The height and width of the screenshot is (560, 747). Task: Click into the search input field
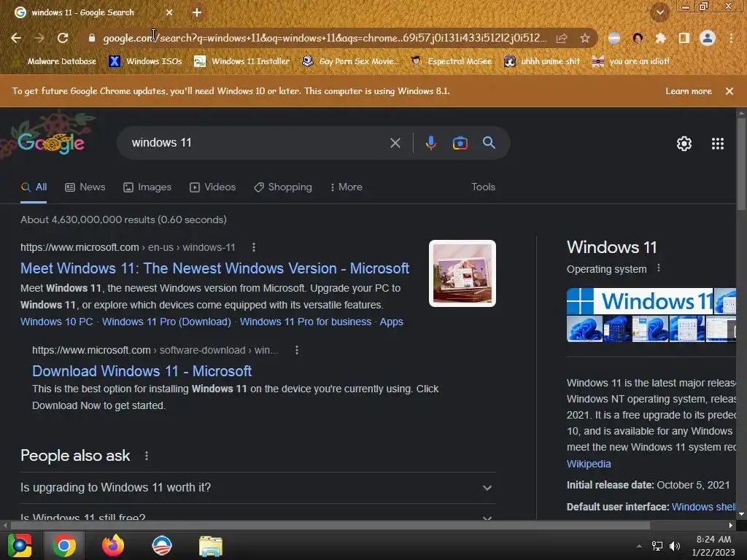258,142
